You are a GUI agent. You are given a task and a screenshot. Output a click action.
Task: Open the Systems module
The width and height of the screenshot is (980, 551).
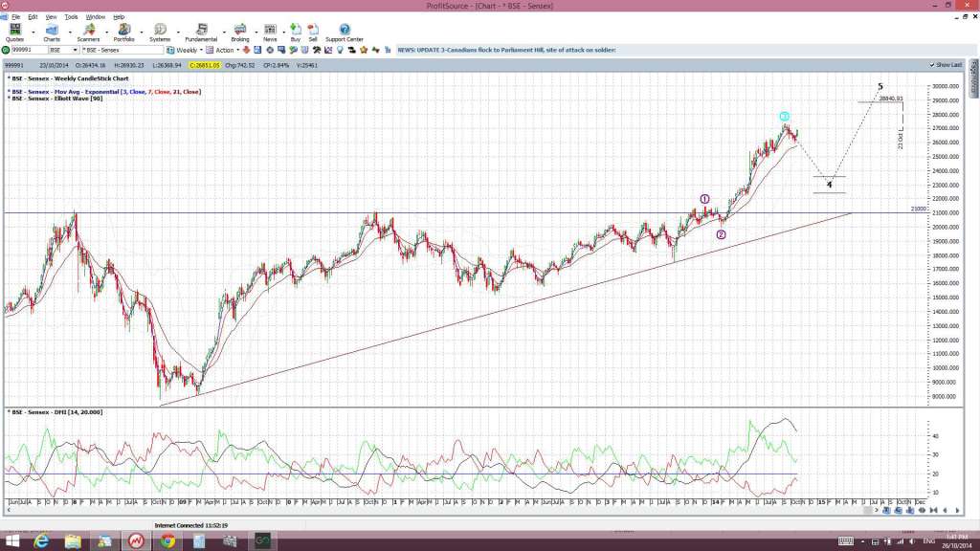[x=160, y=33]
